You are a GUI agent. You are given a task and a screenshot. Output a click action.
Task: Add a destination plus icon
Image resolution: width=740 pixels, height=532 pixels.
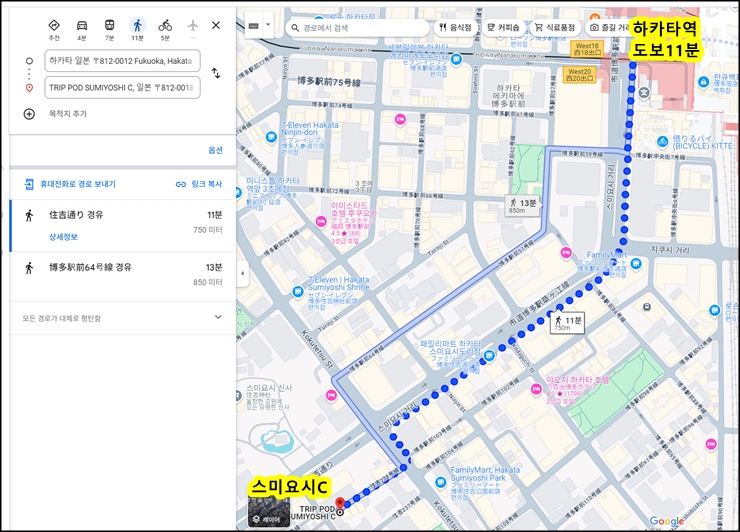[x=29, y=114]
